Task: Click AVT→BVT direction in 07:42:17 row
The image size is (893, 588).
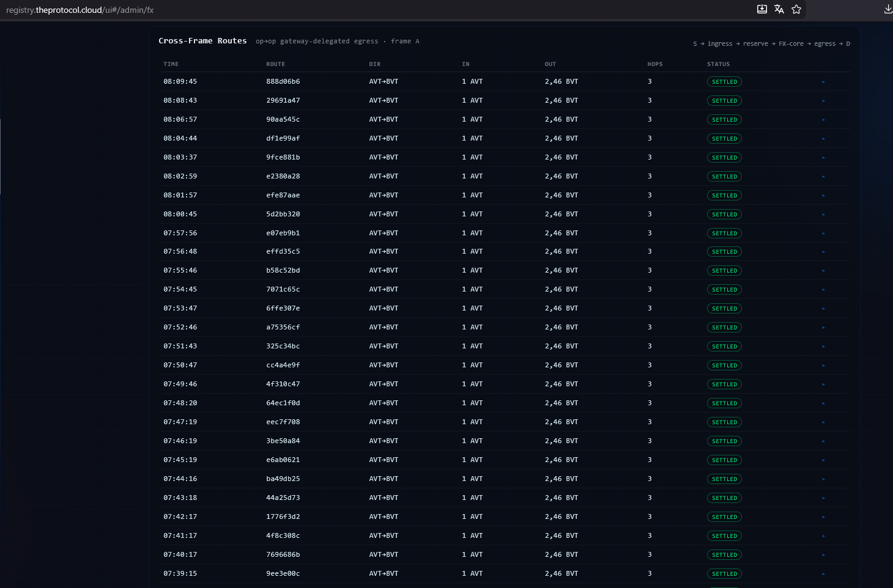Action: coord(384,517)
